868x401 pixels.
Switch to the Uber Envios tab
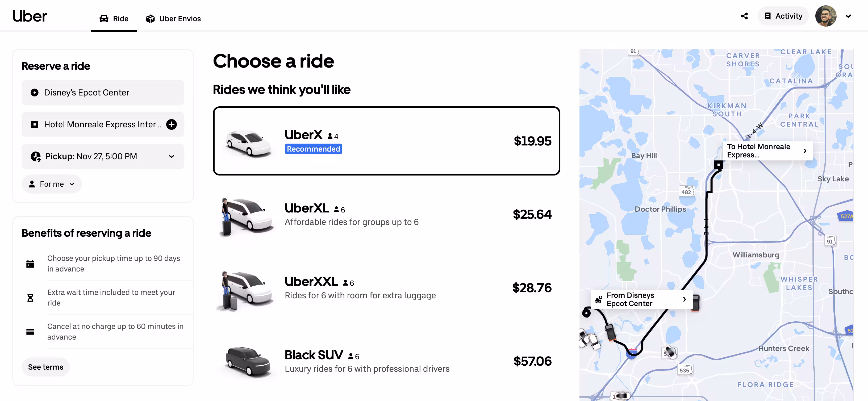[173, 19]
